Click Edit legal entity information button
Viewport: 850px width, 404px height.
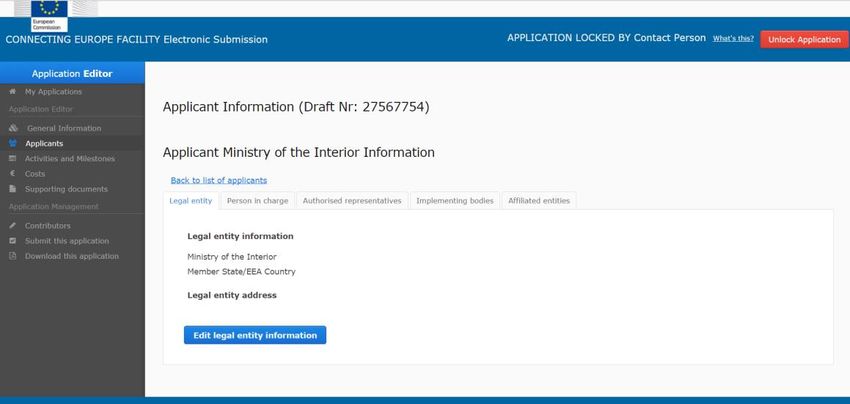pos(255,335)
